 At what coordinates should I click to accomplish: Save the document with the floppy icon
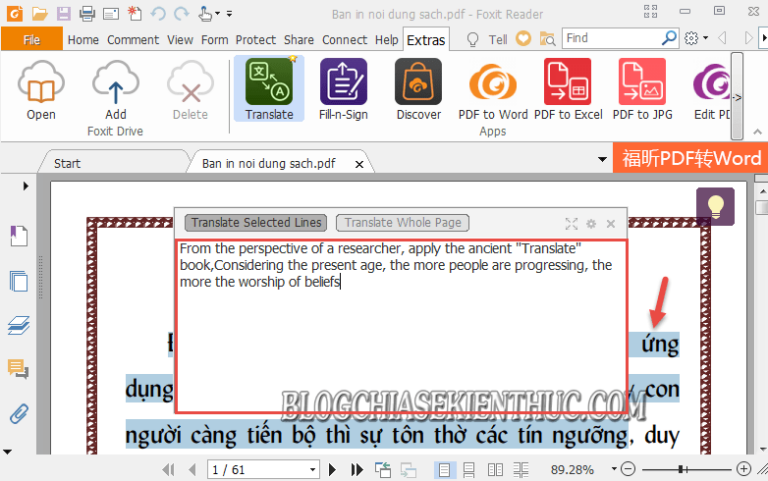tap(64, 14)
